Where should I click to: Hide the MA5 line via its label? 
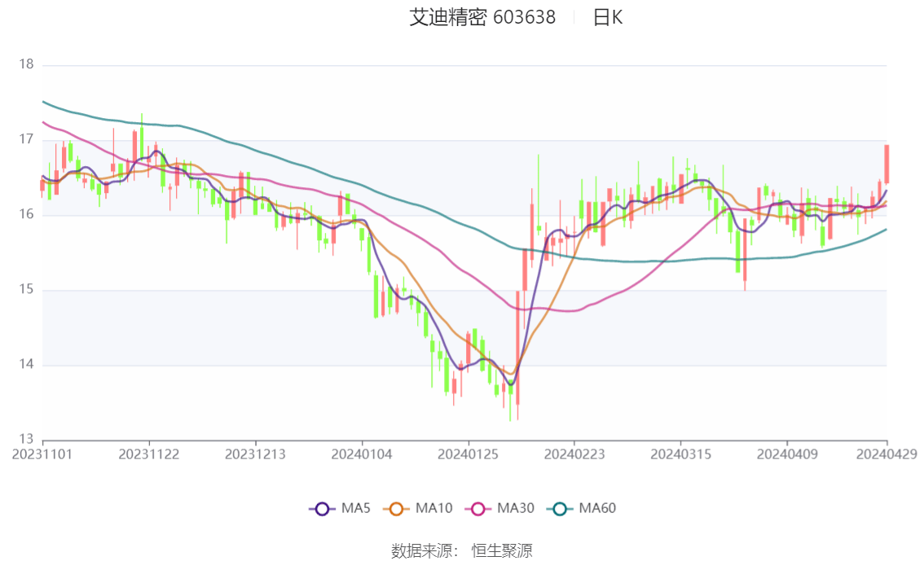pyautogui.click(x=356, y=509)
